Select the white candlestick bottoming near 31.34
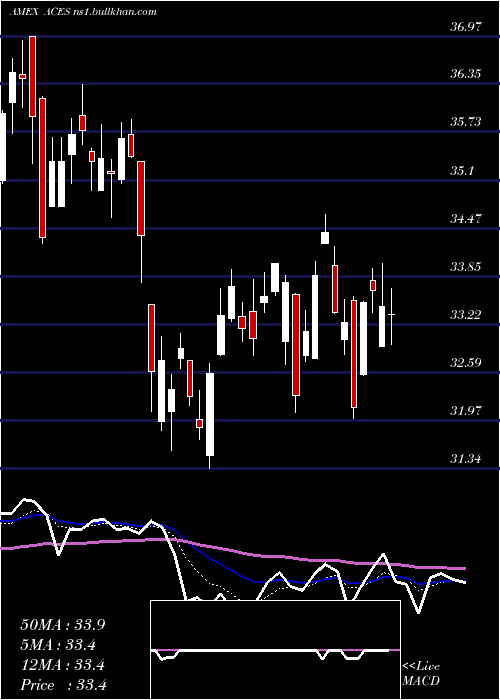This screenshot has height=700, width=500. point(210,414)
